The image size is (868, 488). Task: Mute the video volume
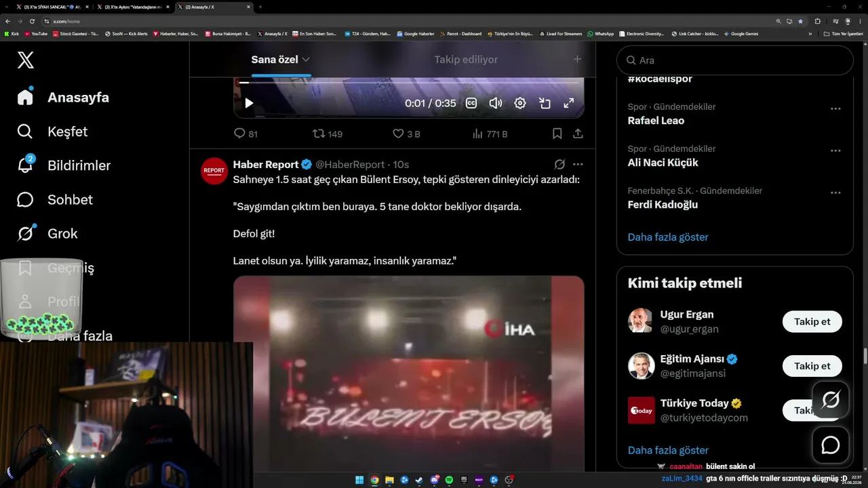496,103
